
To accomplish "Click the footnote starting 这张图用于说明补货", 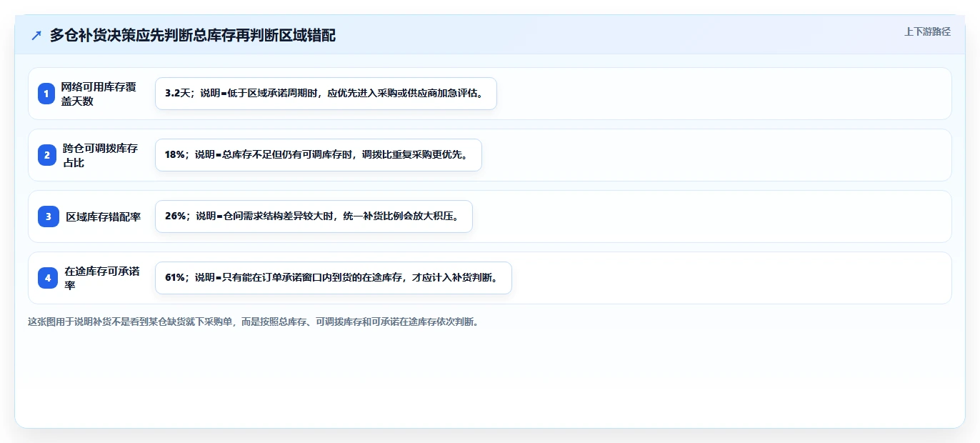I will click(x=254, y=322).
